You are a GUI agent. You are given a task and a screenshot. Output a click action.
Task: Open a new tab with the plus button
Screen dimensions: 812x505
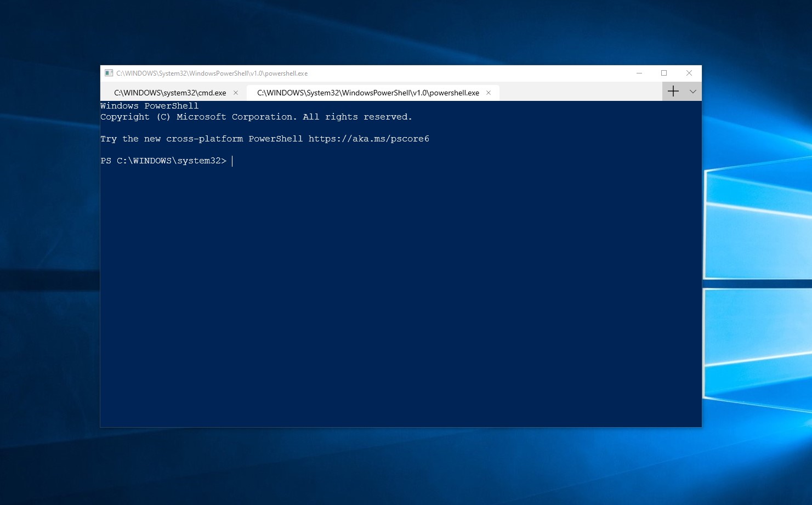673,92
